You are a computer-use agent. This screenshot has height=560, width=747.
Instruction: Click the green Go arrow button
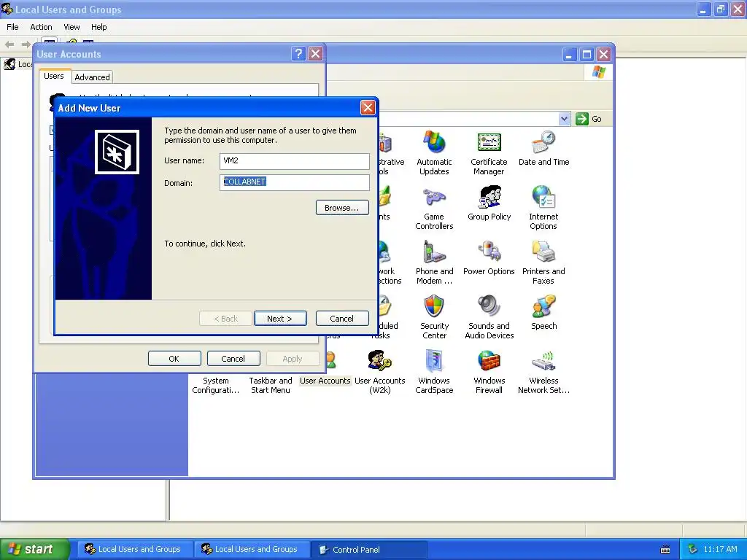[582, 119]
